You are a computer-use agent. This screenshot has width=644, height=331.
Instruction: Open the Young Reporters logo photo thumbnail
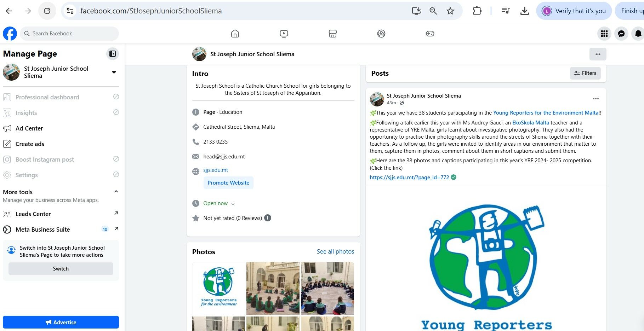coord(219,288)
